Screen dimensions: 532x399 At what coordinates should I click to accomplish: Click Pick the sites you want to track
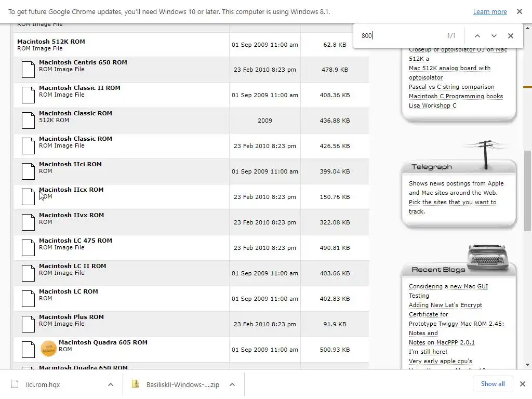(x=453, y=207)
